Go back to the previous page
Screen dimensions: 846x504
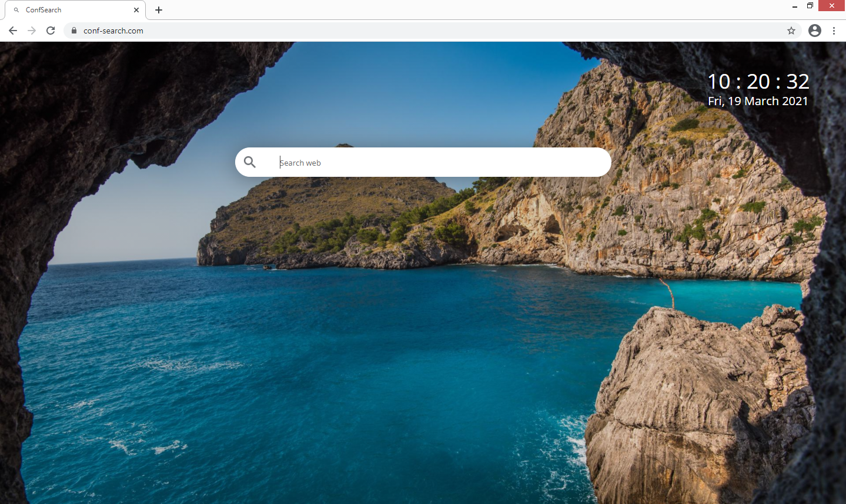coord(13,31)
